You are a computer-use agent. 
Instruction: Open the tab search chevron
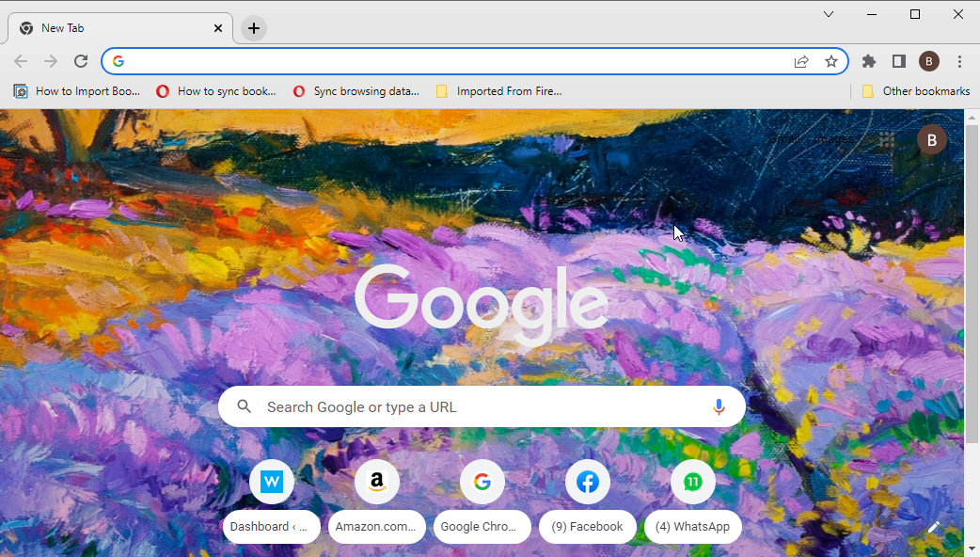click(829, 14)
